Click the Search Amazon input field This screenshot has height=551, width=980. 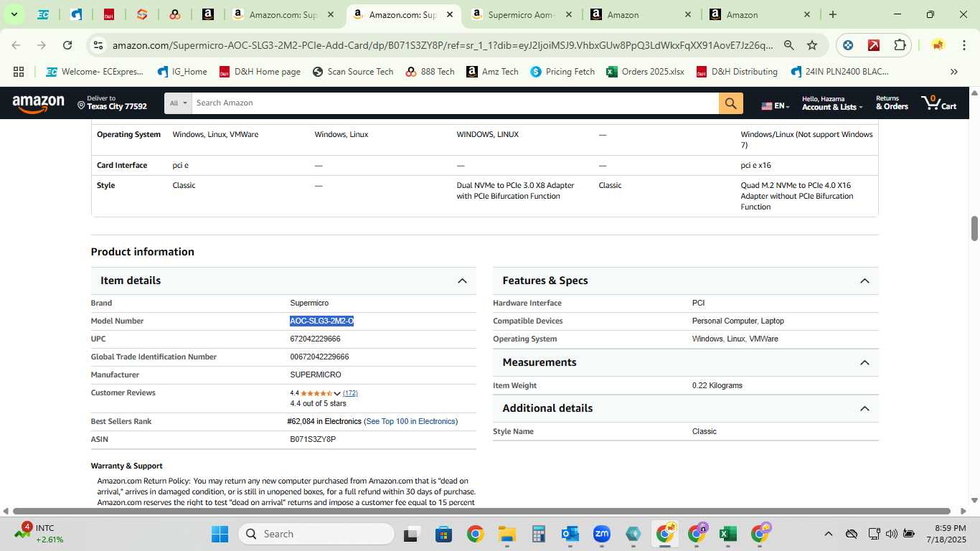(x=455, y=103)
